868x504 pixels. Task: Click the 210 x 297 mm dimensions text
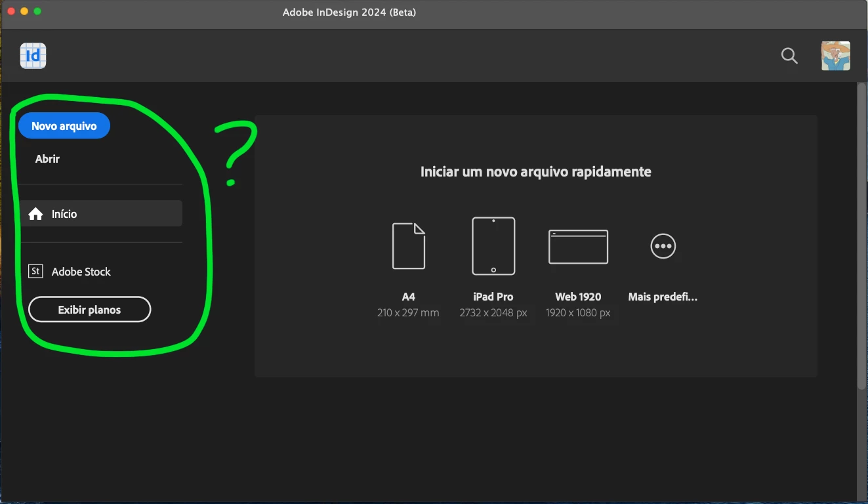tap(408, 313)
